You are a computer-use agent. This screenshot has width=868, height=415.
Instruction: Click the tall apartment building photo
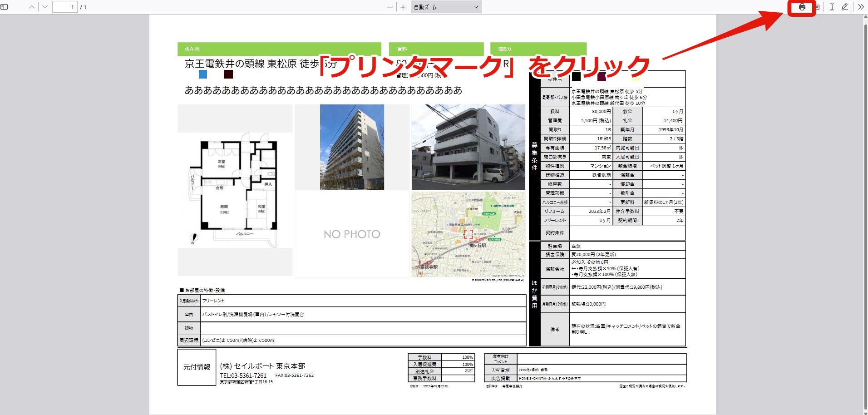tap(352, 147)
